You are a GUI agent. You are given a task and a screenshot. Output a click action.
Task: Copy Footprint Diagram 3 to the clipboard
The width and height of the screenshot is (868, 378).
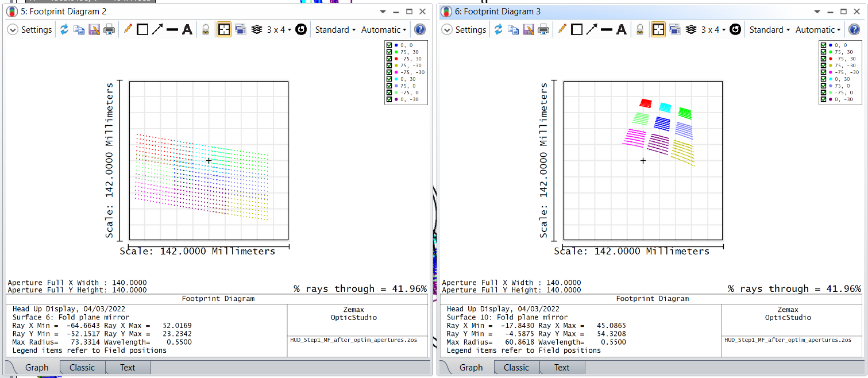[514, 30]
